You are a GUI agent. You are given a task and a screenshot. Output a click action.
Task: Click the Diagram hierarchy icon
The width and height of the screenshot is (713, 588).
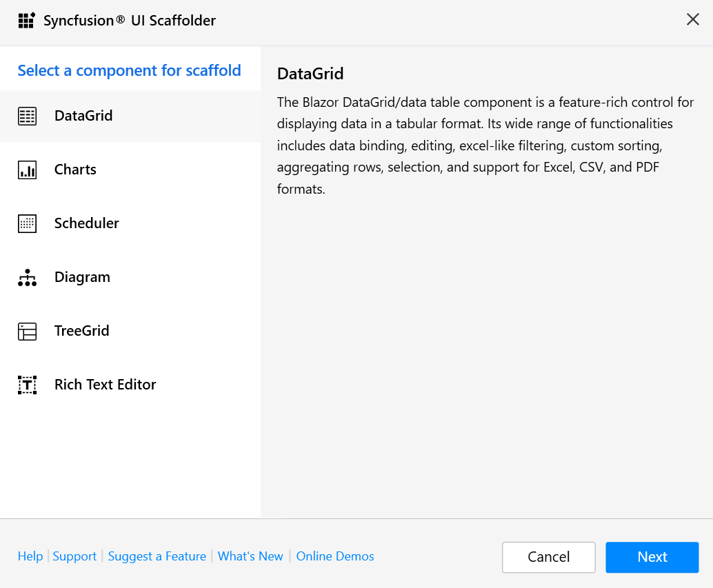pyautogui.click(x=27, y=277)
